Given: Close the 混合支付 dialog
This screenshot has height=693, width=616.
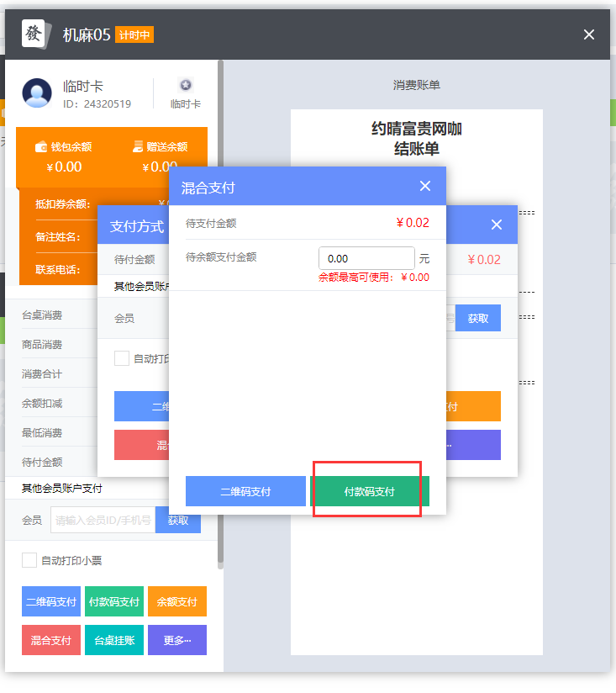Looking at the screenshot, I should point(424,186).
